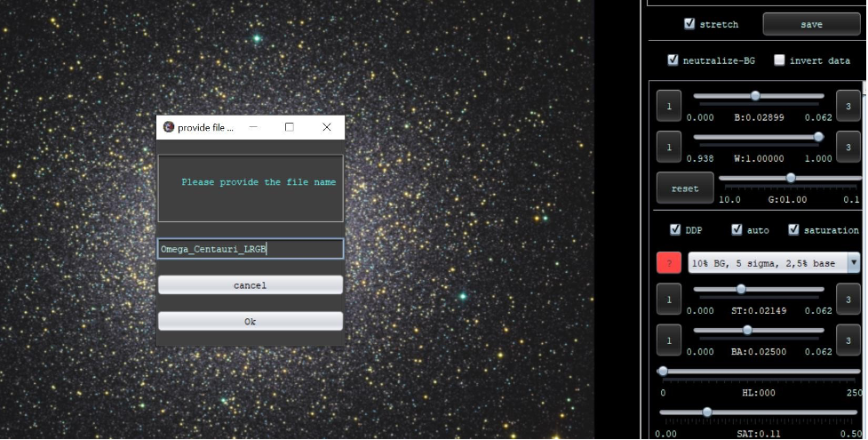Confirm the file name with Ok
Image resolution: width=868 pixels, height=440 pixels.
[251, 322]
